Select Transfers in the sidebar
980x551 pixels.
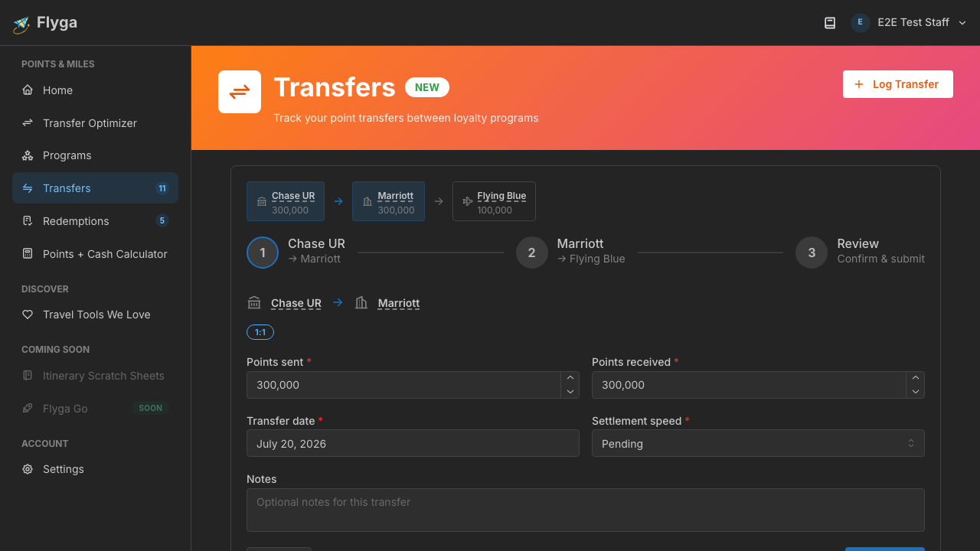pyautogui.click(x=95, y=188)
